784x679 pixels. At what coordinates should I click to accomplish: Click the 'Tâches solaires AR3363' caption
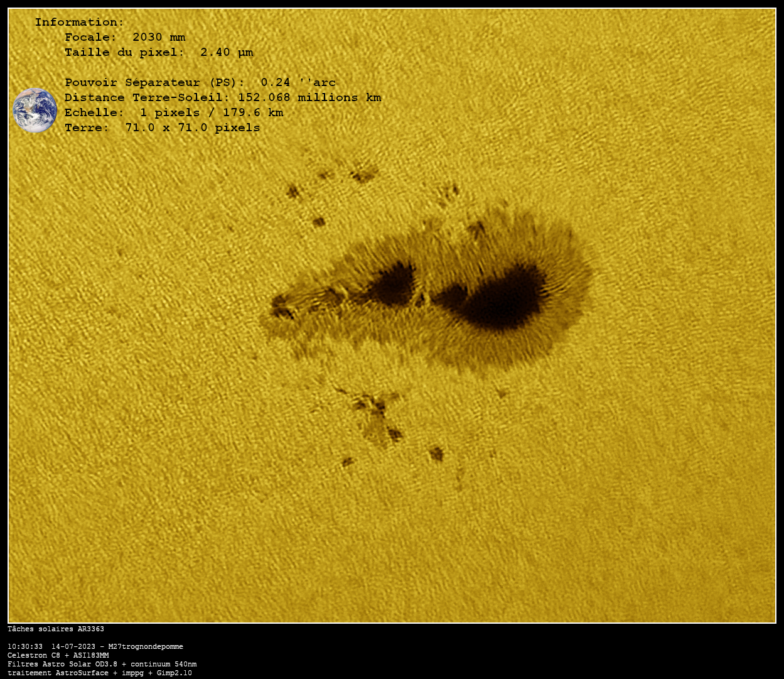tap(56, 629)
